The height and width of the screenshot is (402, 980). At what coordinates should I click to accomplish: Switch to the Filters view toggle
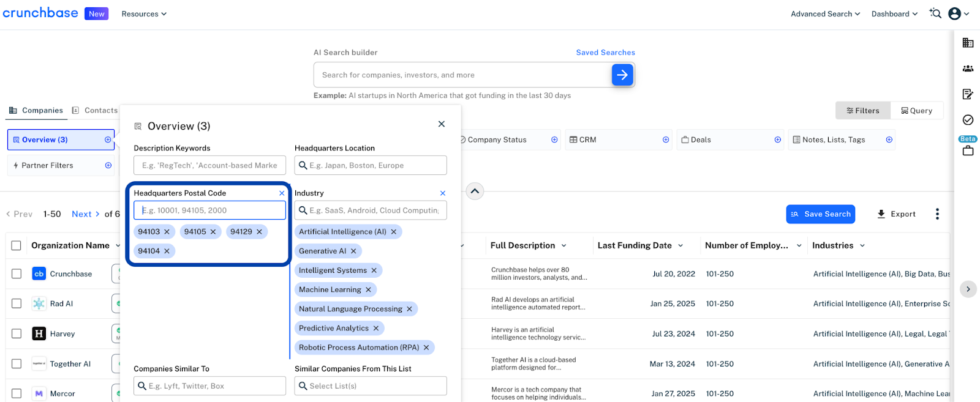[863, 111]
